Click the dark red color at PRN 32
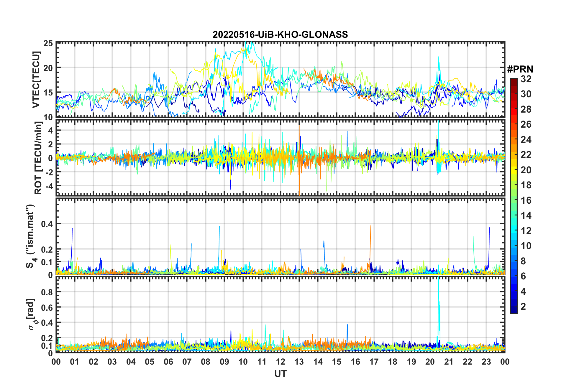The height and width of the screenshot is (392, 561). [x=514, y=80]
